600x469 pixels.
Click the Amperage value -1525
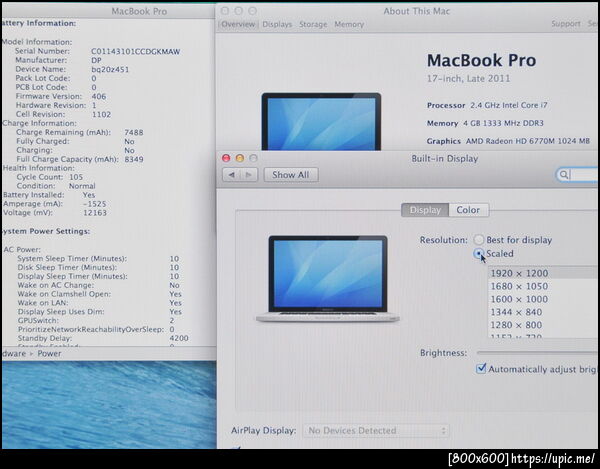pyautogui.click(x=95, y=204)
